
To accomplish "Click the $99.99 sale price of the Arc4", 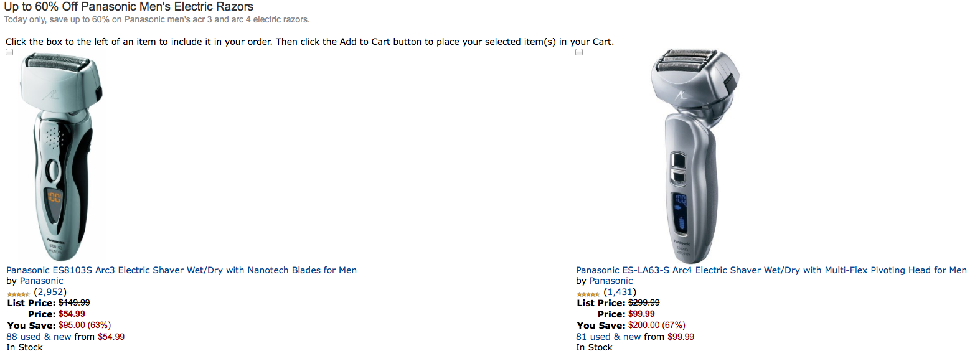I will click(x=641, y=314).
